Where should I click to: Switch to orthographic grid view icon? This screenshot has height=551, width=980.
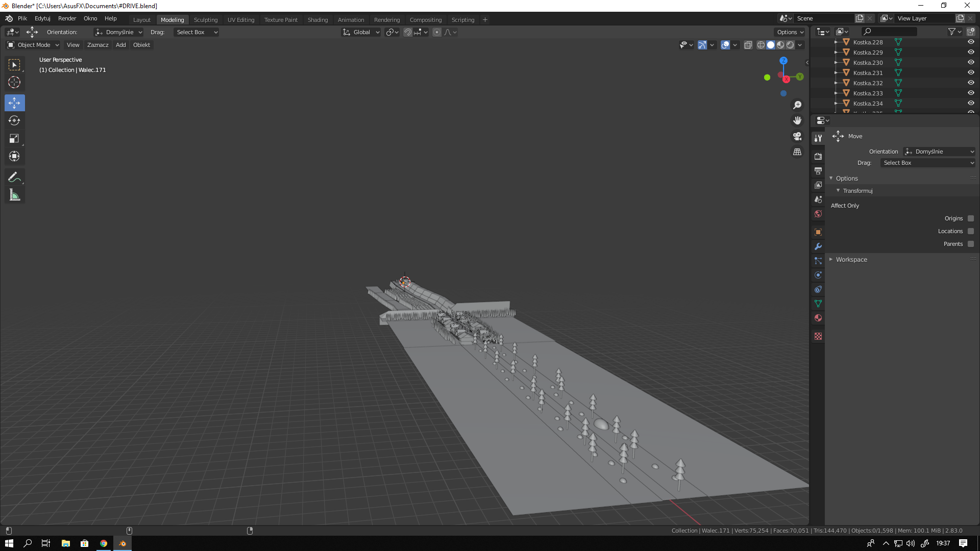(x=797, y=152)
